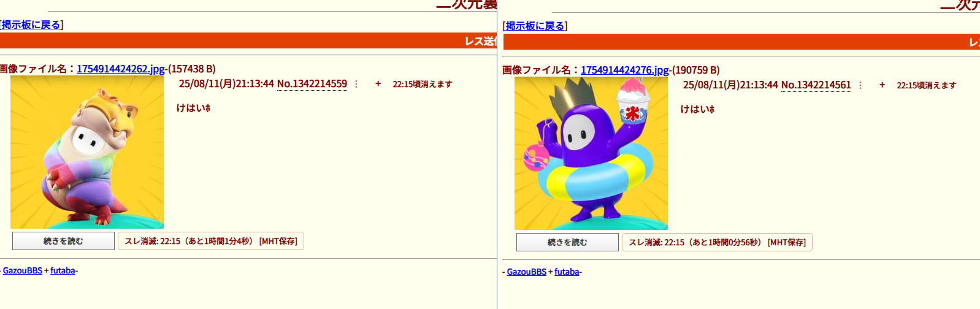
Task: Open the right window's futaba link
Action: coord(567,272)
